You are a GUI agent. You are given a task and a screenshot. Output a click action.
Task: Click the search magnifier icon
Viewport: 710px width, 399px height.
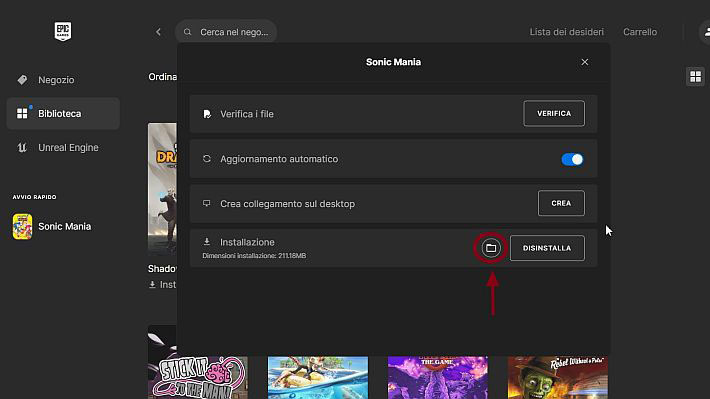[187, 32]
